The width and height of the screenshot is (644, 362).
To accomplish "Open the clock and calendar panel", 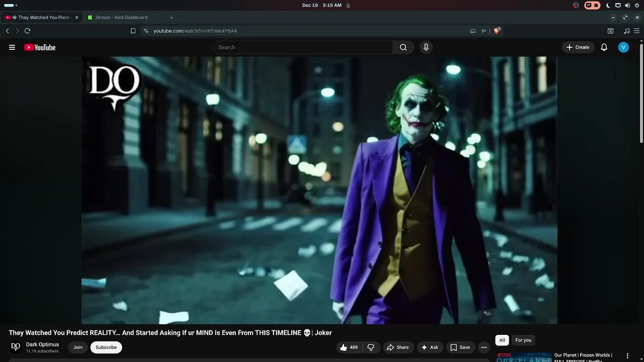I will coord(321,5).
